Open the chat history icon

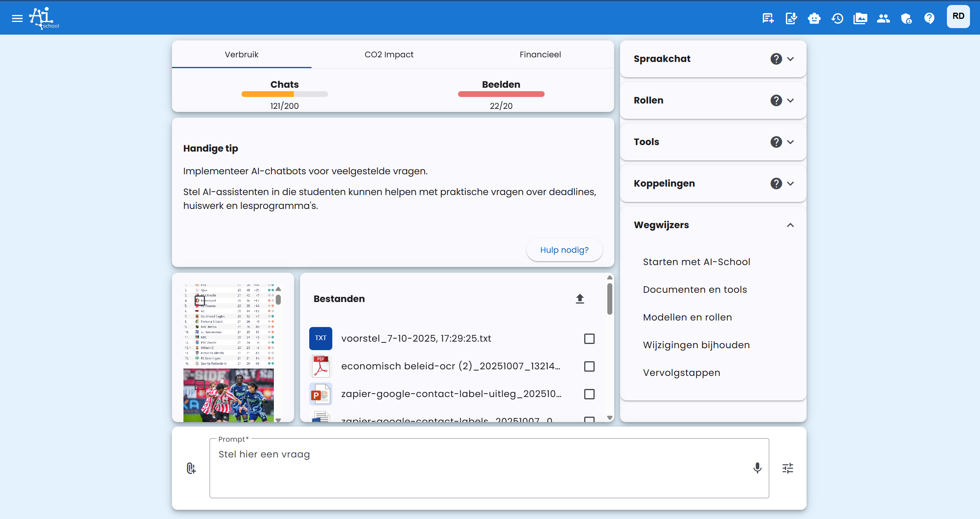click(x=837, y=18)
